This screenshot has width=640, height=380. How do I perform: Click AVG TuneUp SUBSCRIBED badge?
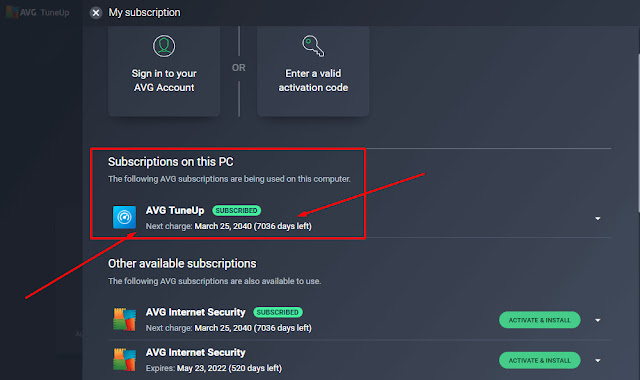(x=236, y=211)
